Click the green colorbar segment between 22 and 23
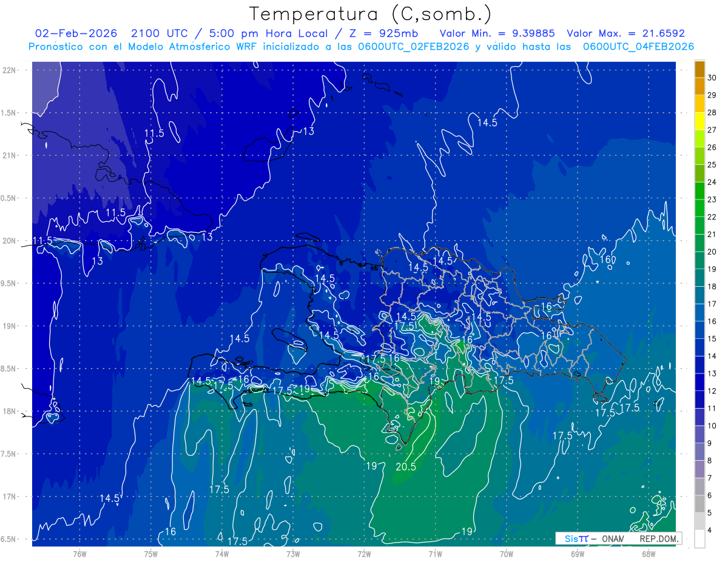This screenshot has height=562, width=728. click(699, 209)
